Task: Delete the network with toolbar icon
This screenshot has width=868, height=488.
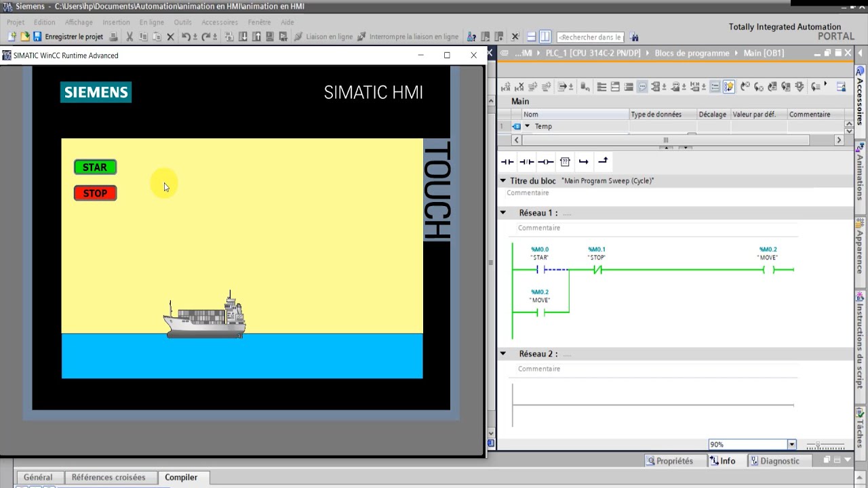Action: coord(519,87)
